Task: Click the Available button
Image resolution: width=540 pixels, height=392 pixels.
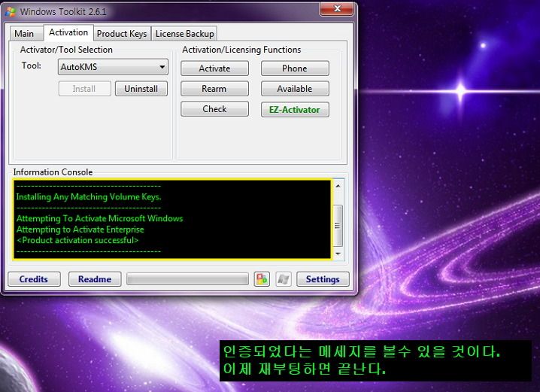Action: click(x=295, y=89)
